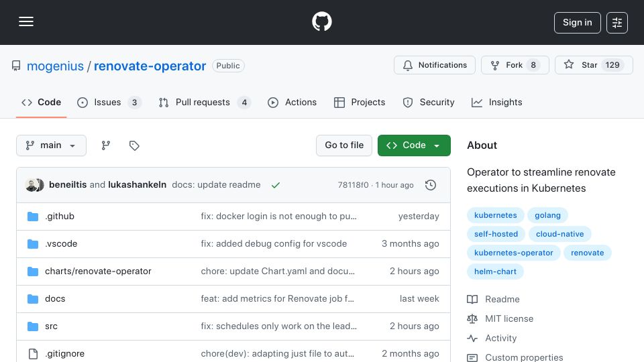This screenshot has height=362, width=644.
Task: Open the appearance settings icon button
Action: (617, 23)
